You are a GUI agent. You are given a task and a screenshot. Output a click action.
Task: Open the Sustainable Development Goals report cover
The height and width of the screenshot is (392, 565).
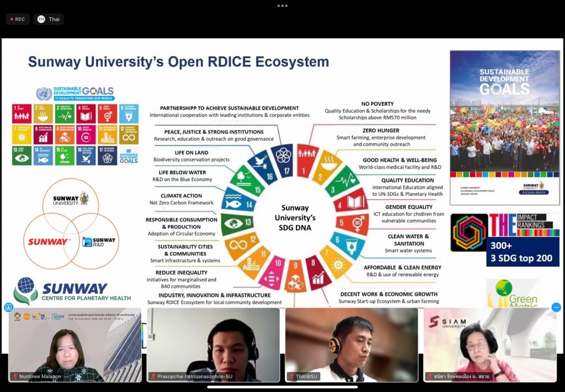click(505, 128)
